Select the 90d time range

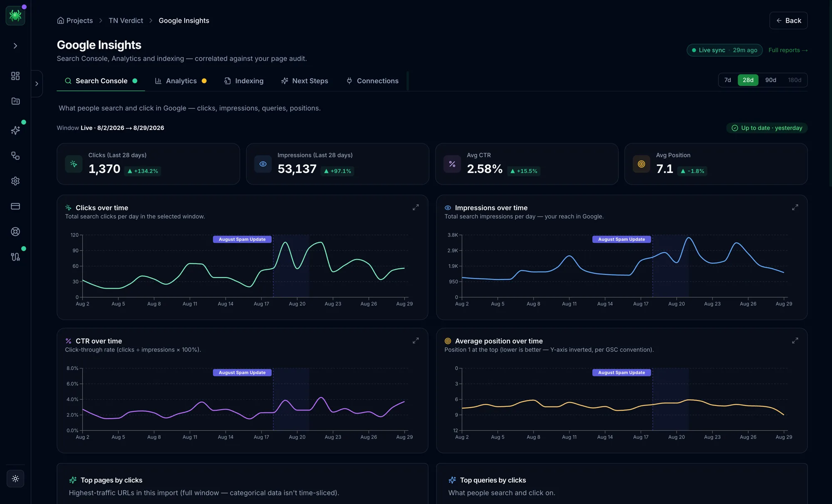click(770, 80)
